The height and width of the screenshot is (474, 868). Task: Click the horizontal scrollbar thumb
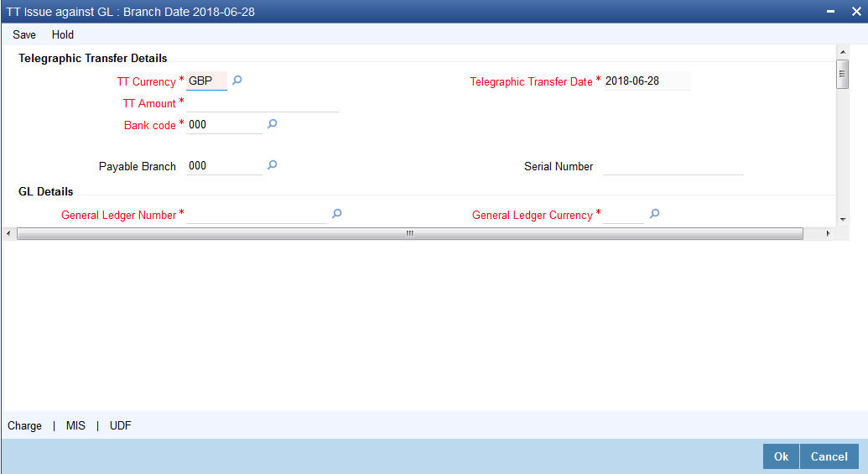click(409, 234)
